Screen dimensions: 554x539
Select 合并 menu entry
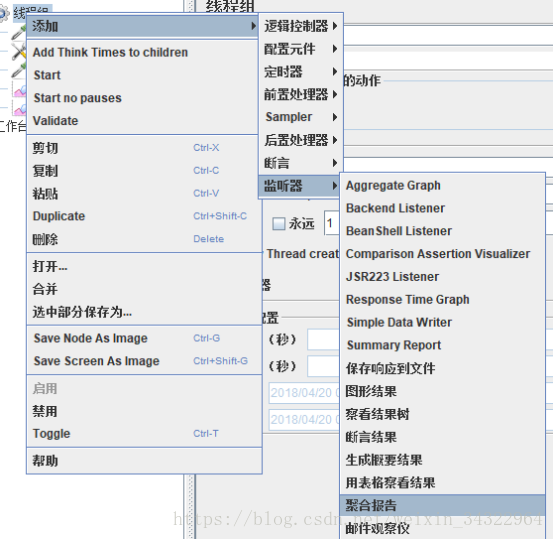[x=144, y=289]
